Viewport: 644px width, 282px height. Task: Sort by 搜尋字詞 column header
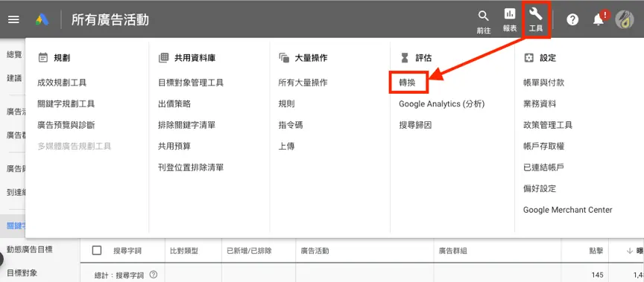(x=127, y=251)
